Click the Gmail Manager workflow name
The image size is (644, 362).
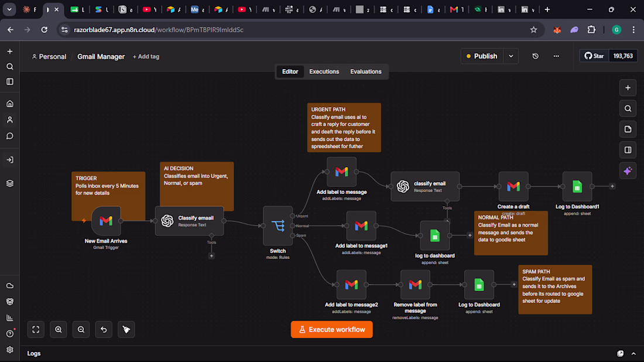click(101, 57)
